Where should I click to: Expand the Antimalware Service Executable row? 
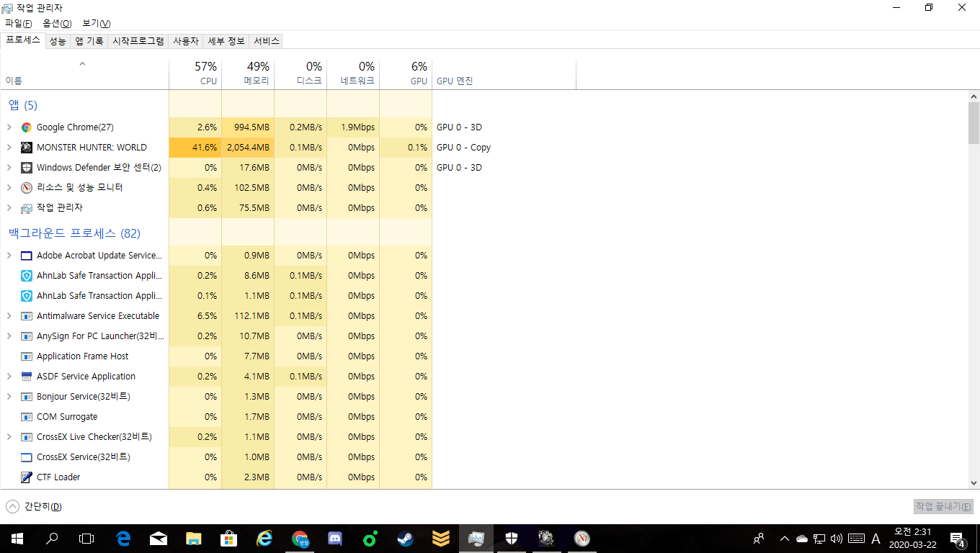(9, 316)
